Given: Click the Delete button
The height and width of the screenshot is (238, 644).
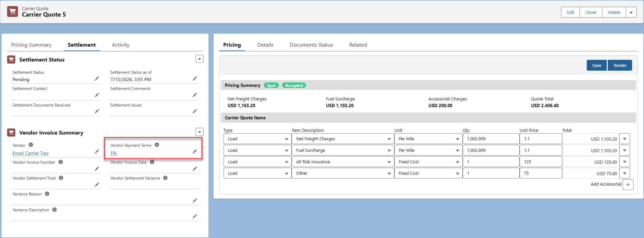Looking at the screenshot, I should coord(614,13).
